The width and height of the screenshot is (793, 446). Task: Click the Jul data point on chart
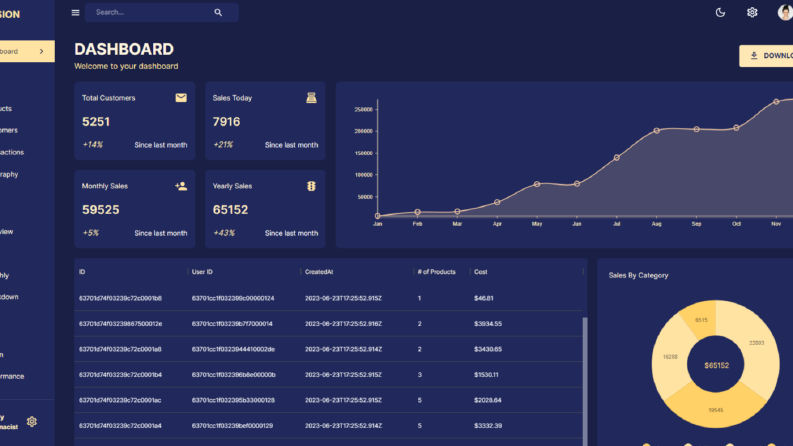tap(616, 158)
